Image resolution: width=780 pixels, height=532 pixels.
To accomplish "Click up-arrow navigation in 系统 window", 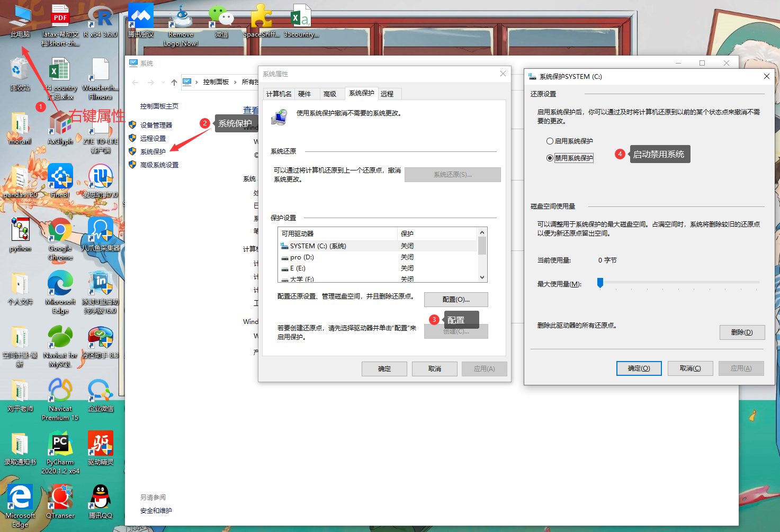I will (174, 82).
